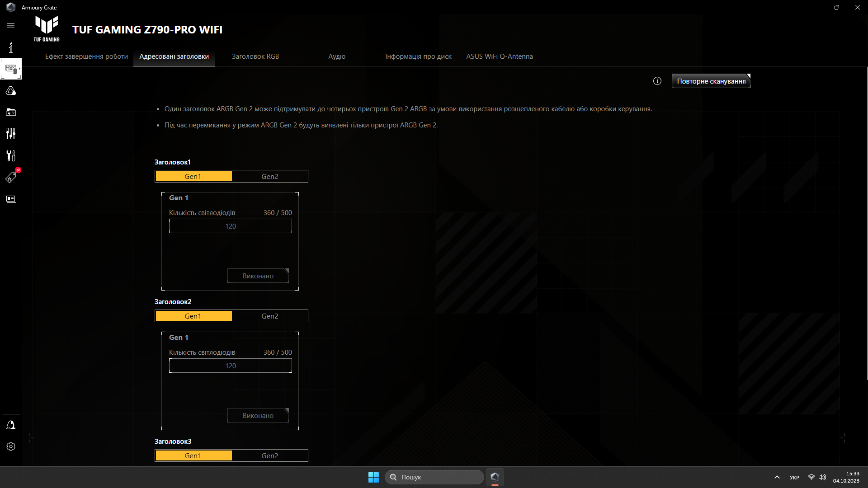Select the Адресовані заголовки tab
Image resolution: width=868 pixels, height=488 pixels.
coord(174,56)
